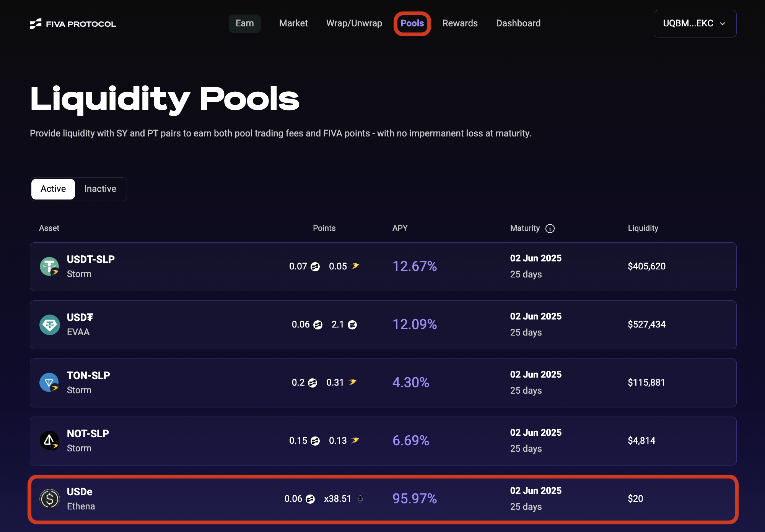765x532 pixels.
Task: Click the NOT-SLP Notcoin token icon
Action: [49, 441]
